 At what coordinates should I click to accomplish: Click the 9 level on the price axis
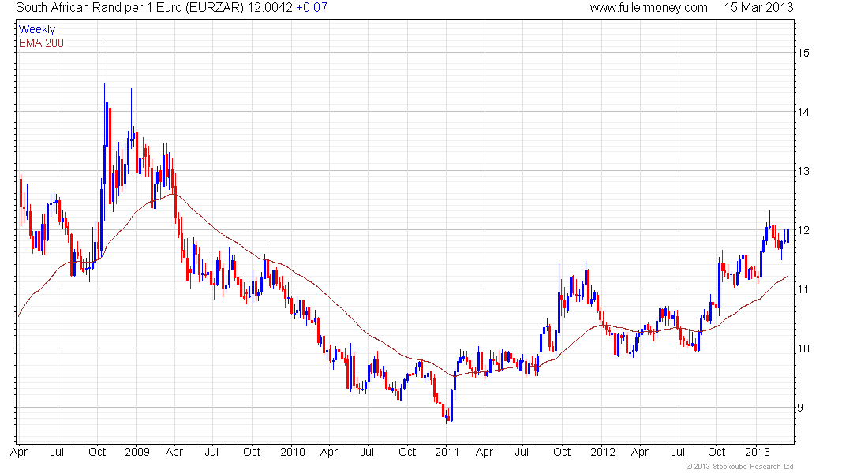[800, 408]
